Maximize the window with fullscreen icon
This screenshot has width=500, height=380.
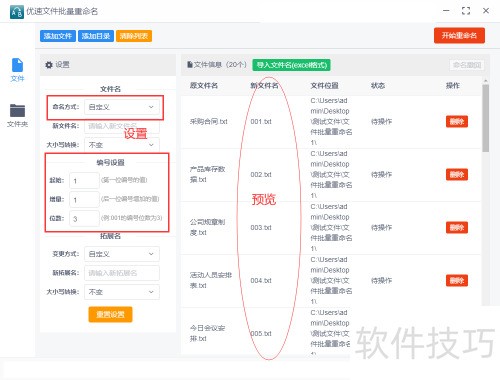(466, 11)
